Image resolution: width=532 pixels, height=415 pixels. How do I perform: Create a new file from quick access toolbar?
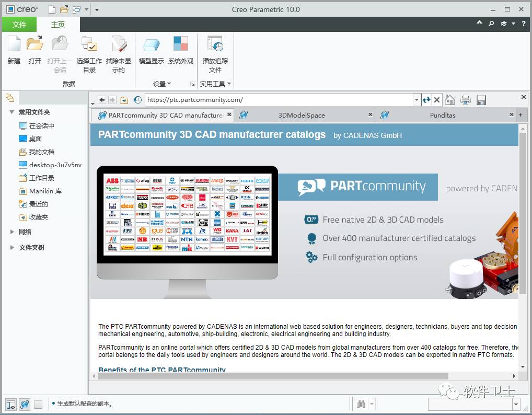pyautogui.click(x=52, y=9)
